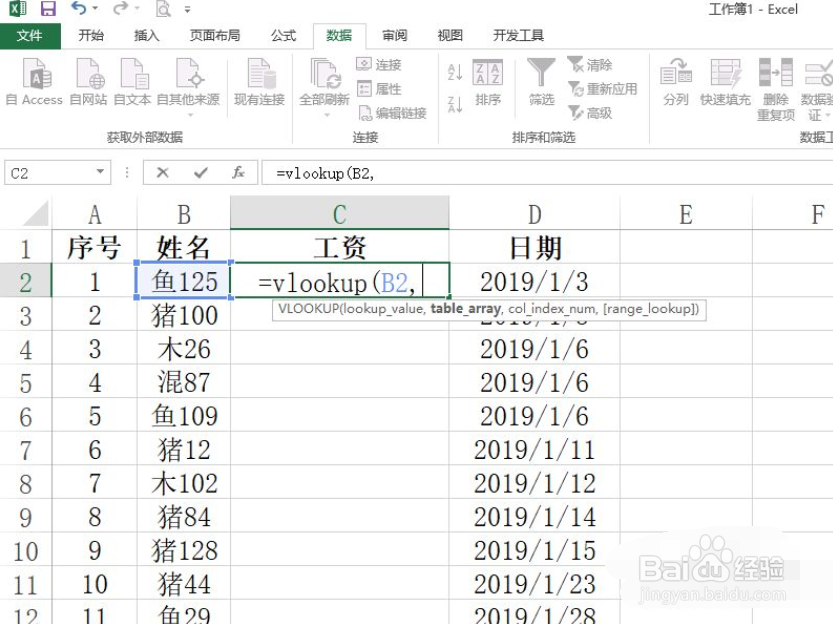Click the 重新应用 reapply filter button
This screenshot has width=833, height=624.
(x=602, y=89)
